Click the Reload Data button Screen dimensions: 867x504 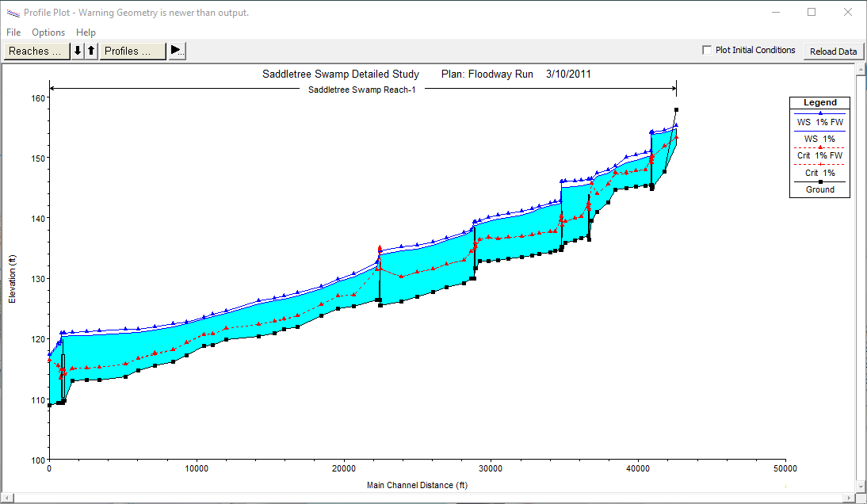click(x=833, y=51)
